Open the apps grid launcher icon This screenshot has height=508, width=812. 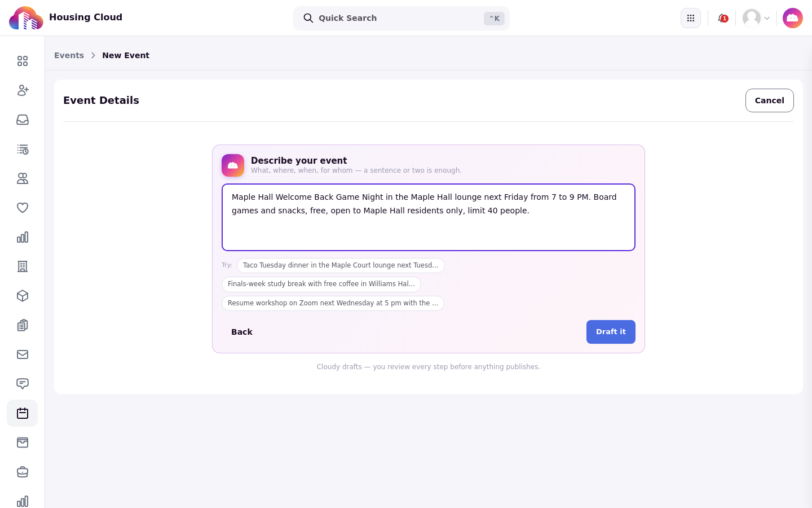click(691, 18)
